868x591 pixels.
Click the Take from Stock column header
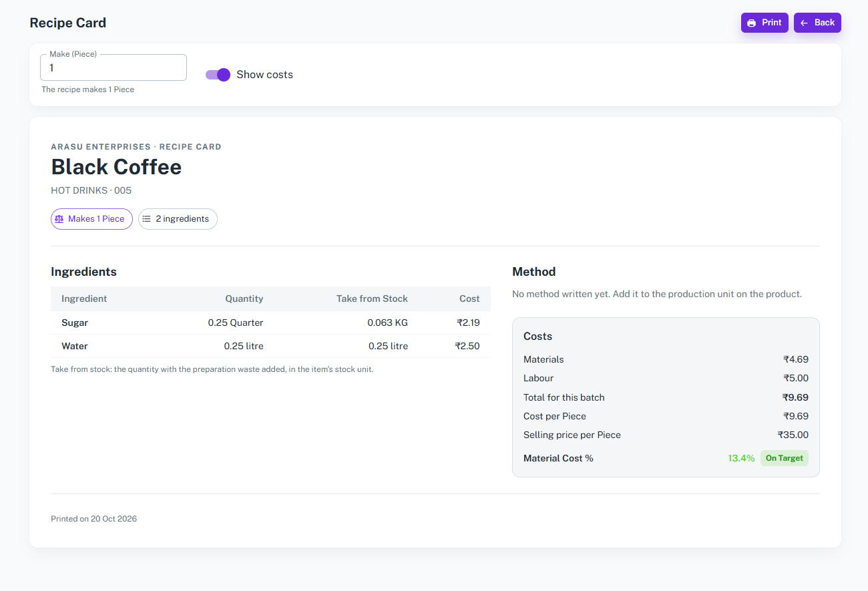(372, 299)
